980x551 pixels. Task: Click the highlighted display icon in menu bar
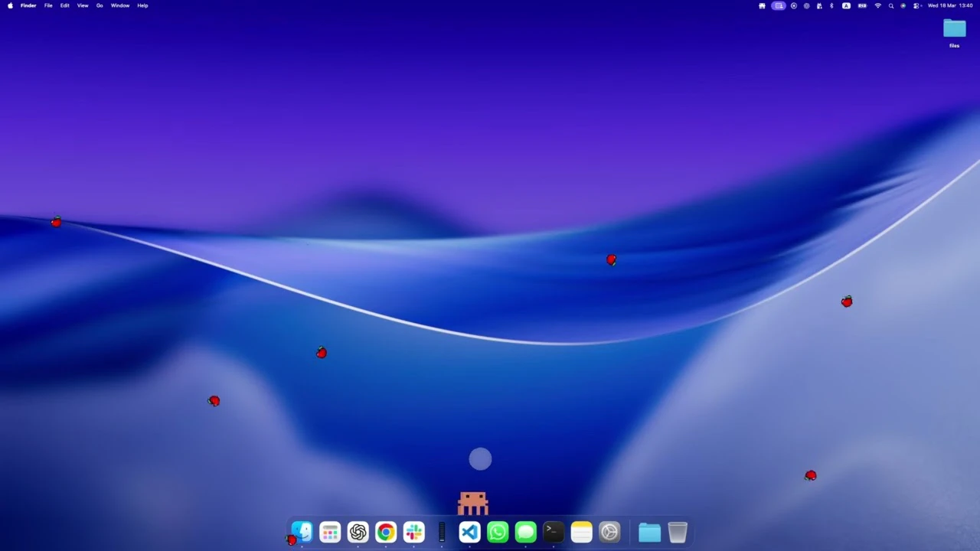pyautogui.click(x=779, y=5)
